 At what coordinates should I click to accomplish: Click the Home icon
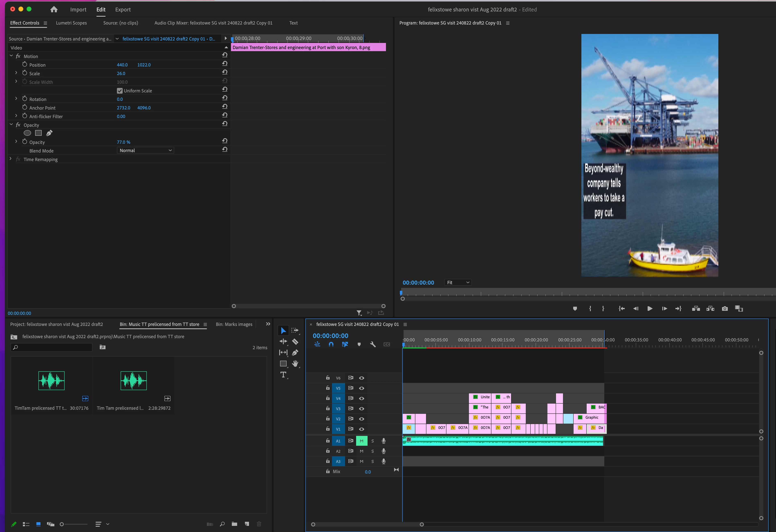coord(54,10)
